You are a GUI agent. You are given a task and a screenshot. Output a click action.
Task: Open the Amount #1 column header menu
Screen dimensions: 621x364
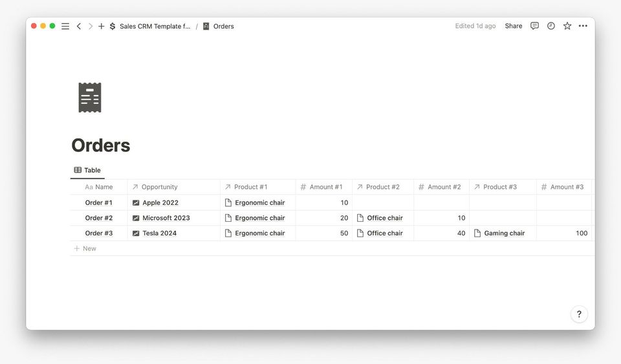click(325, 187)
